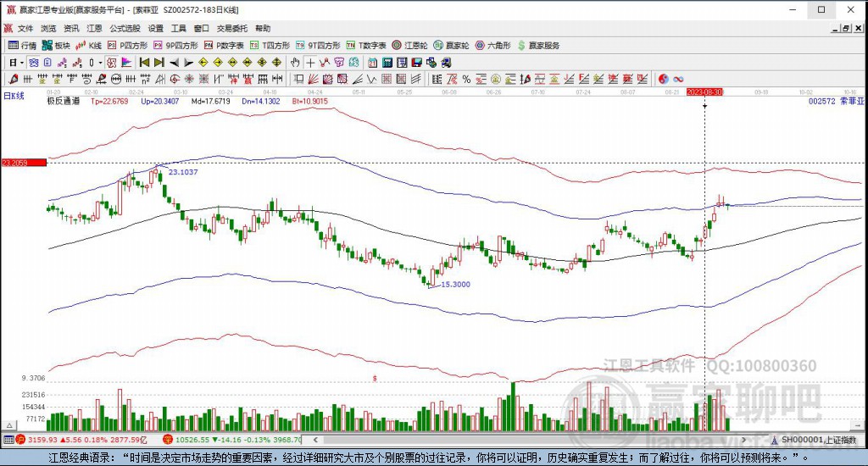
Task: Open the 江恩轮 Gann wheel
Action: (409, 46)
